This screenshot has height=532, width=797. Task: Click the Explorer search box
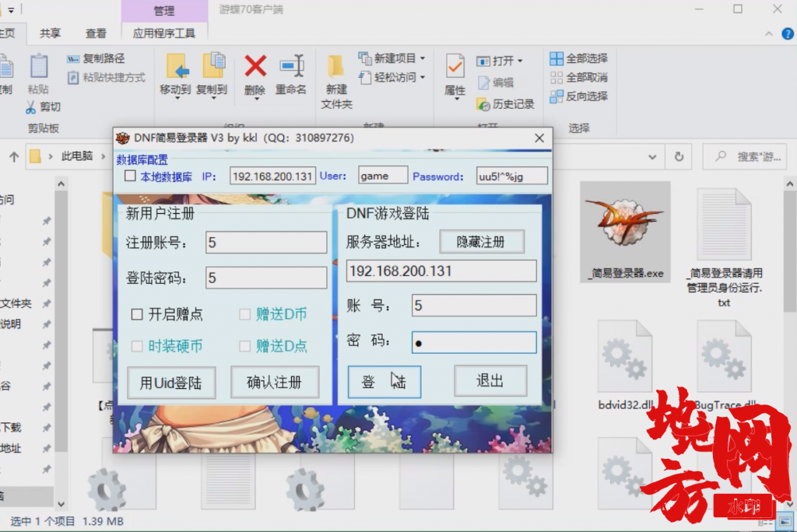click(746, 157)
